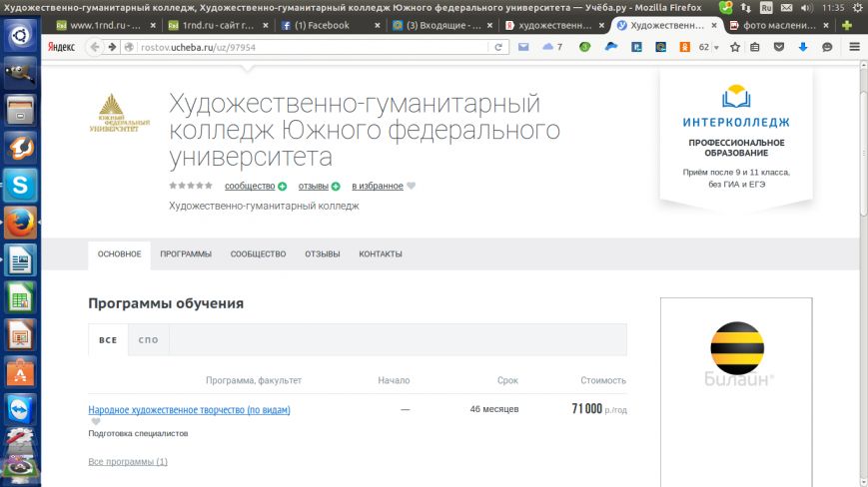Screen dimensions: 868x487
Task: Open СООБЩЕСТВО section tab
Action: tap(258, 254)
